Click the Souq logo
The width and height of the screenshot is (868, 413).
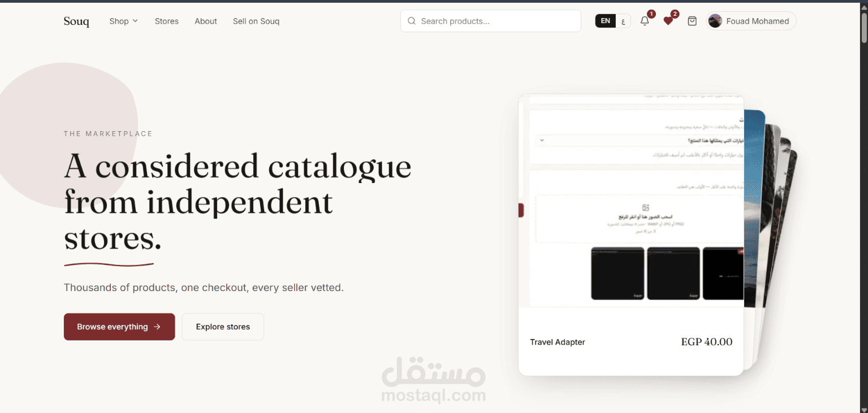(x=76, y=21)
